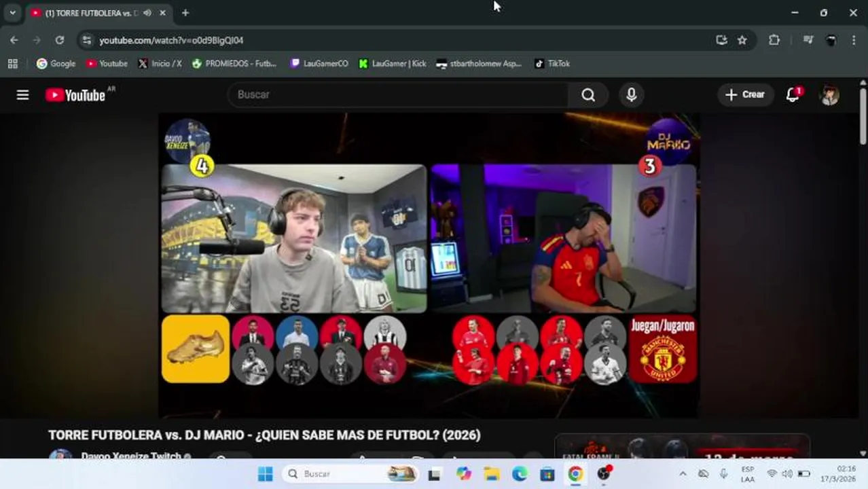Open ESP LAA language switcher
The image size is (868, 489).
(x=747, y=474)
